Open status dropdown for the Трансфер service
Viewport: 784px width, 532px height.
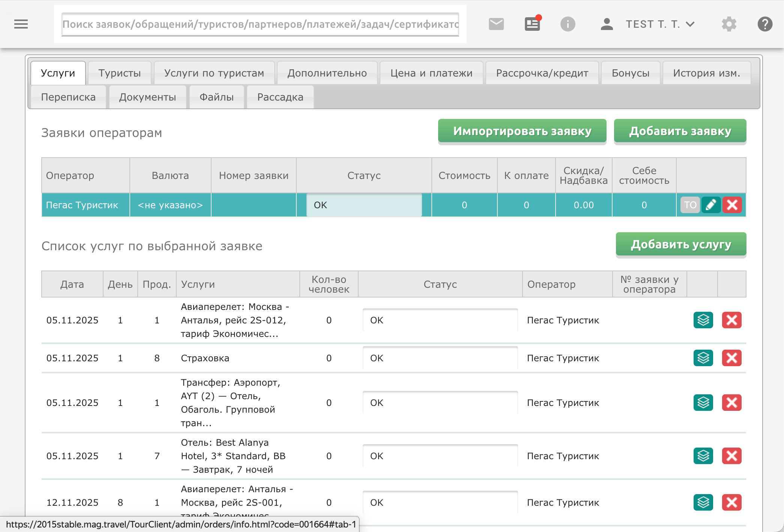point(440,403)
